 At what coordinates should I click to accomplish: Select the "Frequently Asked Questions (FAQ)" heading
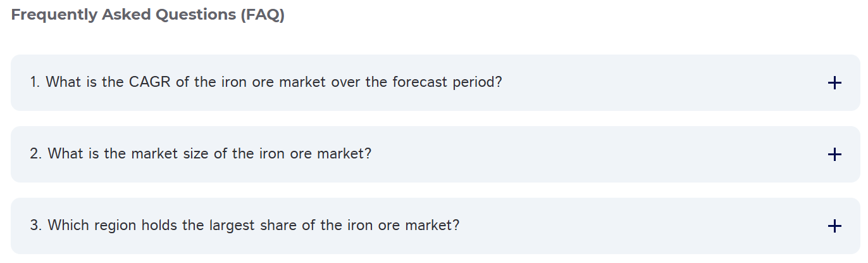148,15
